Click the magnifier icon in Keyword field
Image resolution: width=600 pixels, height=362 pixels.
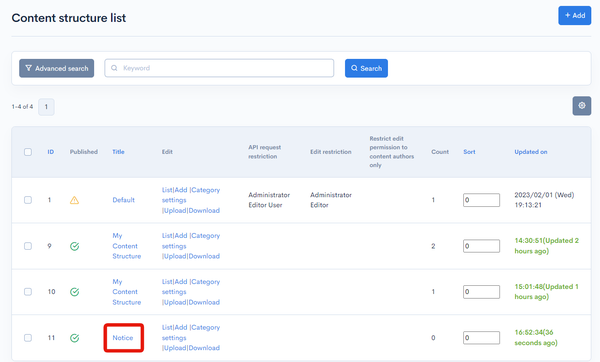(x=114, y=68)
